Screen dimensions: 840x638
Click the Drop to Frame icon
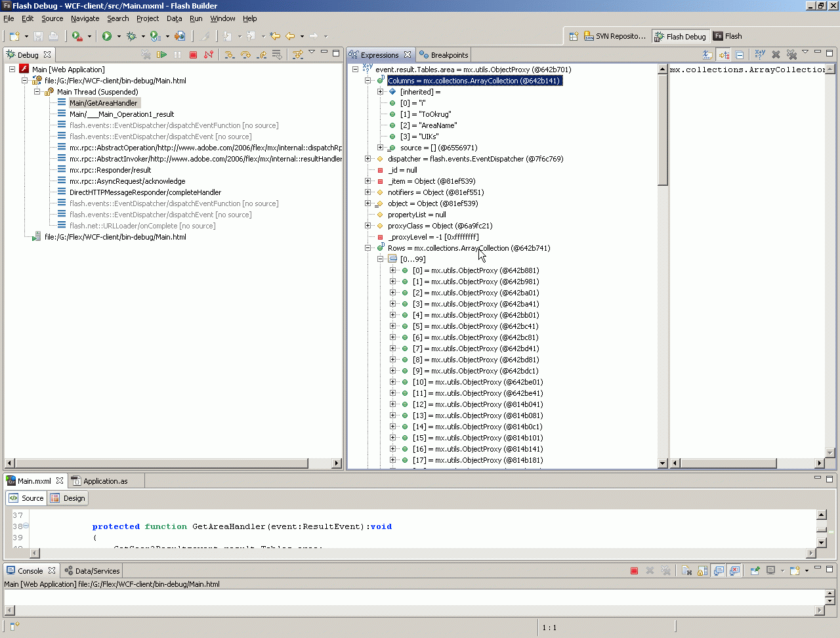point(277,54)
